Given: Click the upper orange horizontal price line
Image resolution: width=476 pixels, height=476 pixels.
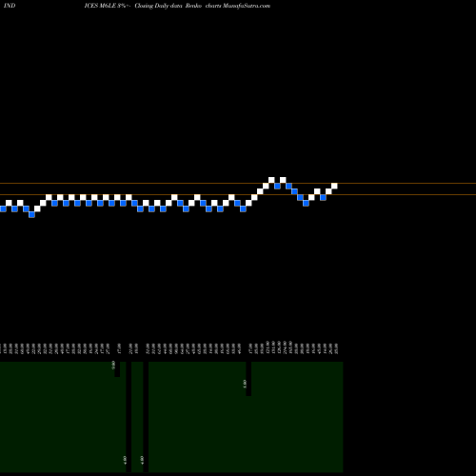Looking at the screenshot, I should [238, 183].
